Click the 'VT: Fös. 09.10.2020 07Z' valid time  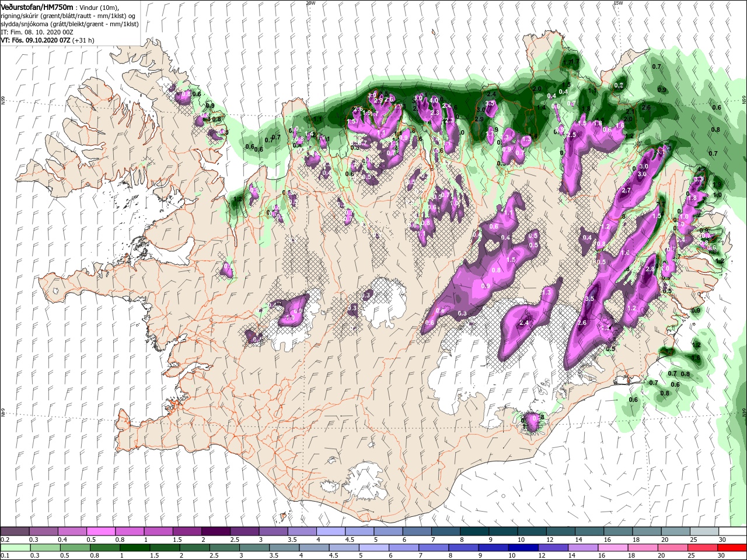click(x=35, y=40)
